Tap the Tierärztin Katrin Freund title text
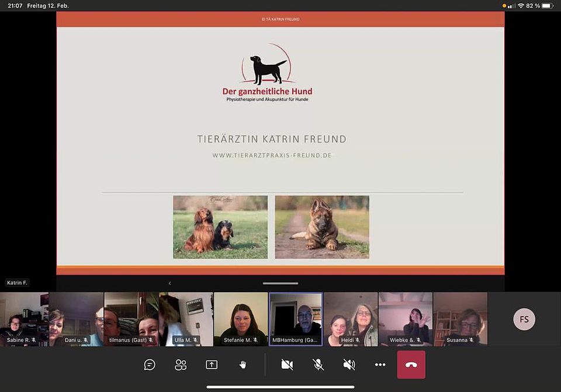This screenshot has width=561, height=392. coord(272,139)
